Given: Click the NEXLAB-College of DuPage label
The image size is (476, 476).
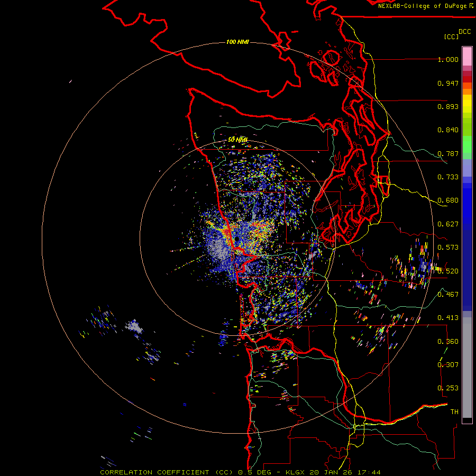Looking at the screenshot, I should 426,6.
